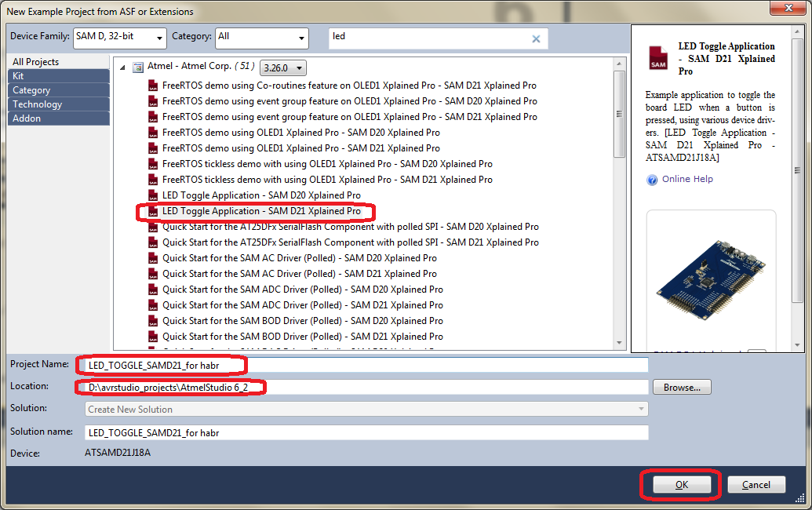Click icon of FreeRTOS event group demo SAM D20

pos(153,101)
